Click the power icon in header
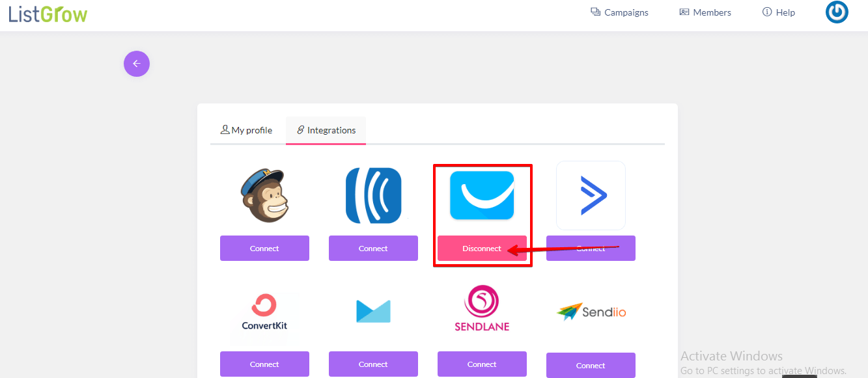868x378 pixels. 837,12
